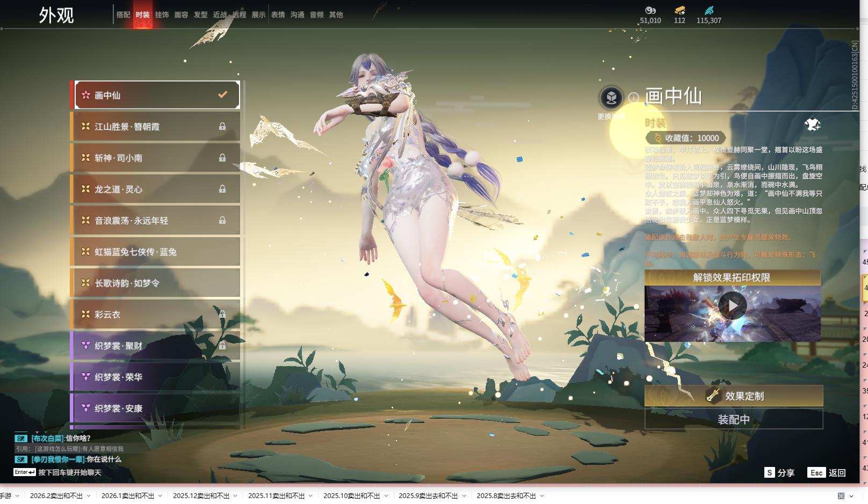868x504 pixels.
Task: Select the checked 画中仙 outfit entry
Action: (x=157, y=95)
